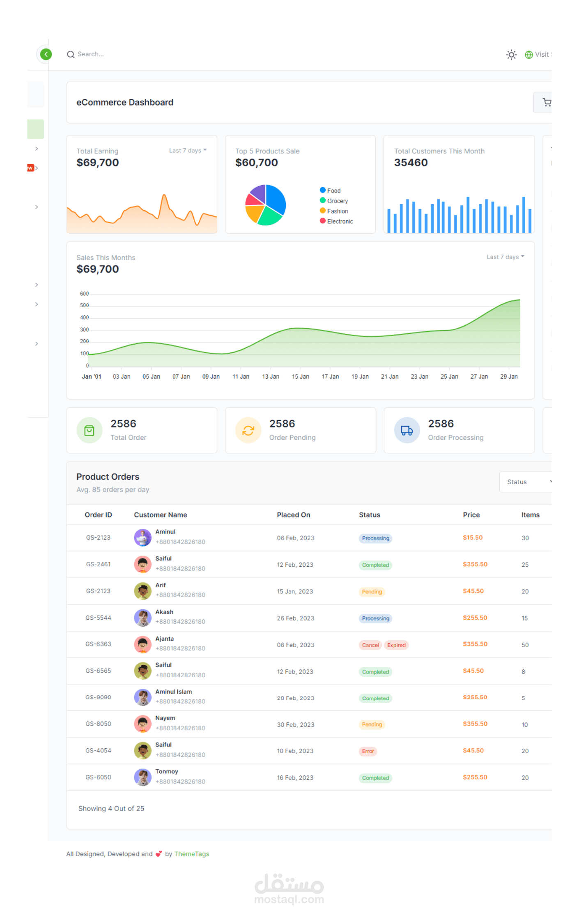Click 29 Jan on sales chart axis

[x=509, y=376]
